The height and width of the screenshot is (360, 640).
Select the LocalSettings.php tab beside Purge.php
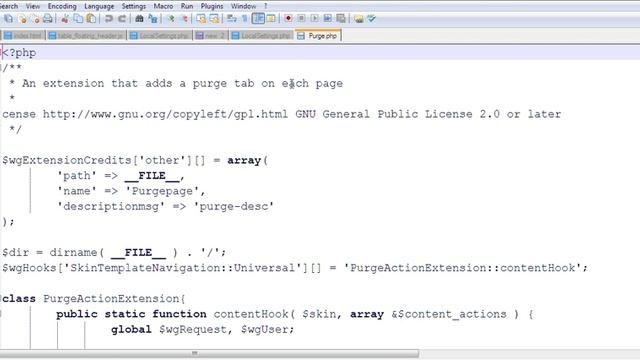(261, 36)
